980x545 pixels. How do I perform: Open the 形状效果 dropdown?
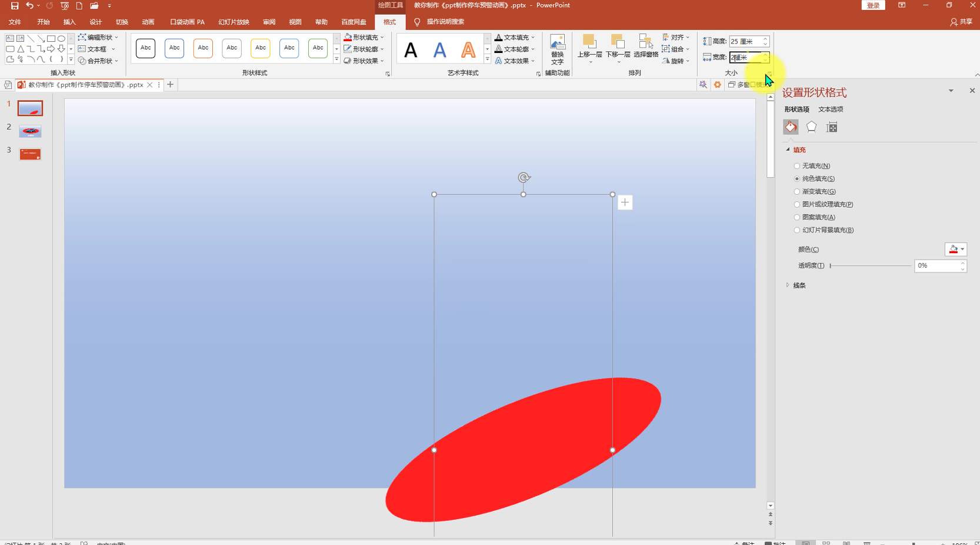364,61
